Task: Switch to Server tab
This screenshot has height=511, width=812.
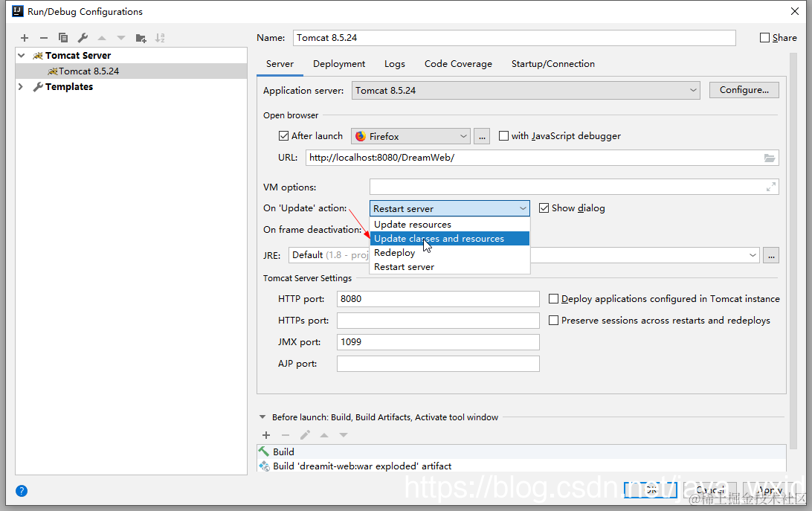Action: click(x=280, y=64)
